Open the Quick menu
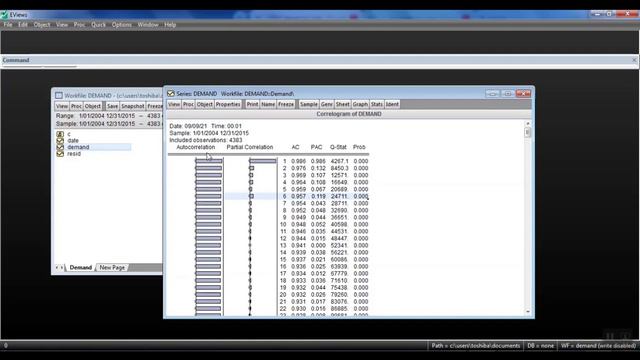The image size is (640, 360). (x=98, y=25)
